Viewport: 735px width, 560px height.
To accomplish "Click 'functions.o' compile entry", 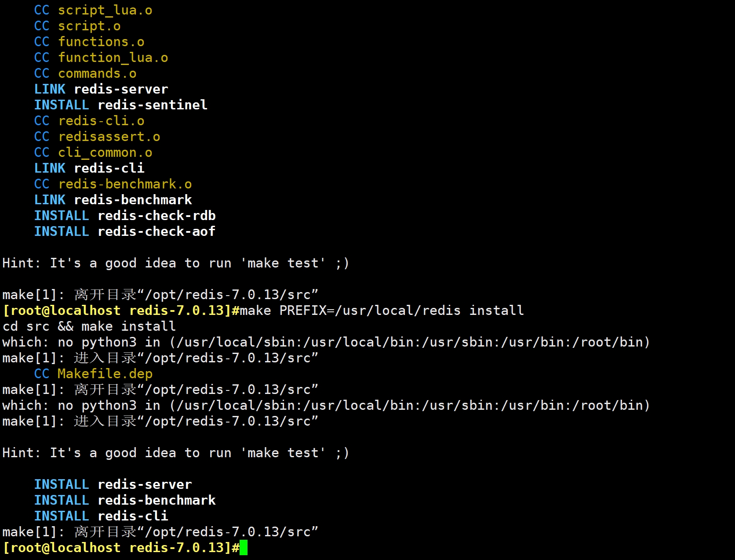I will 101,42.
